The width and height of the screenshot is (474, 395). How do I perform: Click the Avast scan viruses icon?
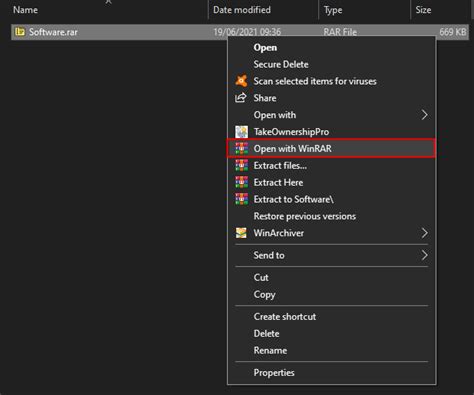(241, 81)
